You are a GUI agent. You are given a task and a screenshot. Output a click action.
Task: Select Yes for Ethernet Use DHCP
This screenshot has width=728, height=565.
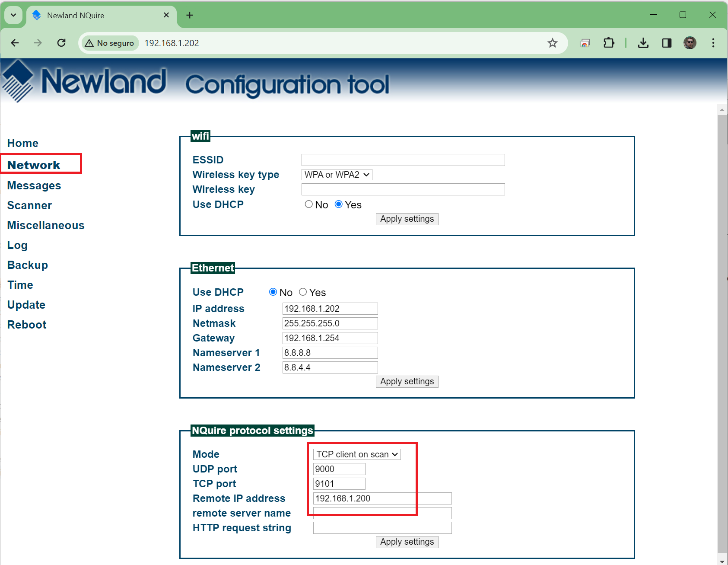click(x=303, y=292)
